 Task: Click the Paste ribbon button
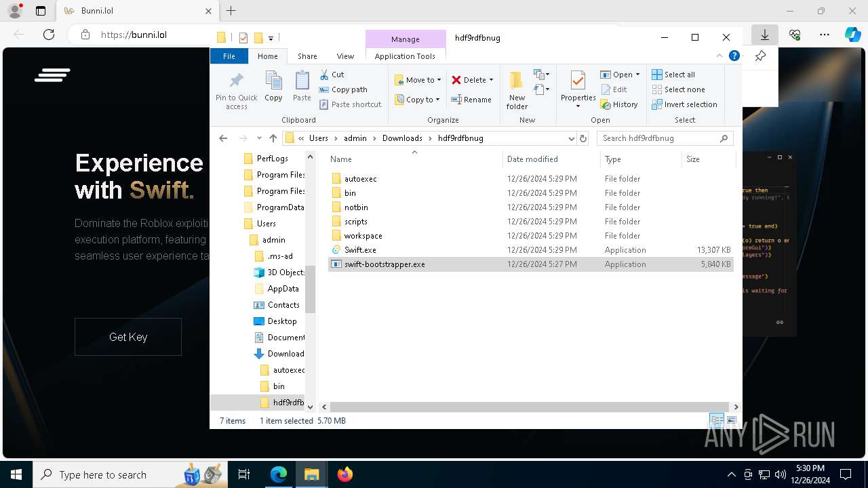coord(302,86)
